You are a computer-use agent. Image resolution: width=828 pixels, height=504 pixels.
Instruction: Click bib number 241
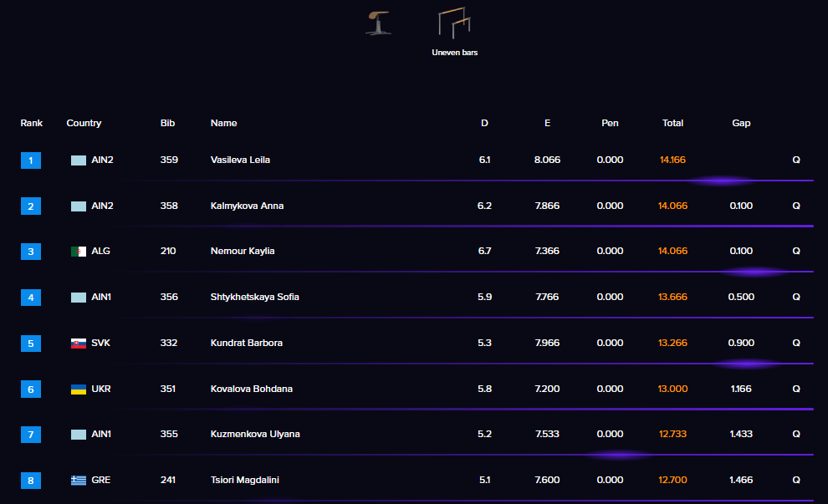tap(168, 481)
